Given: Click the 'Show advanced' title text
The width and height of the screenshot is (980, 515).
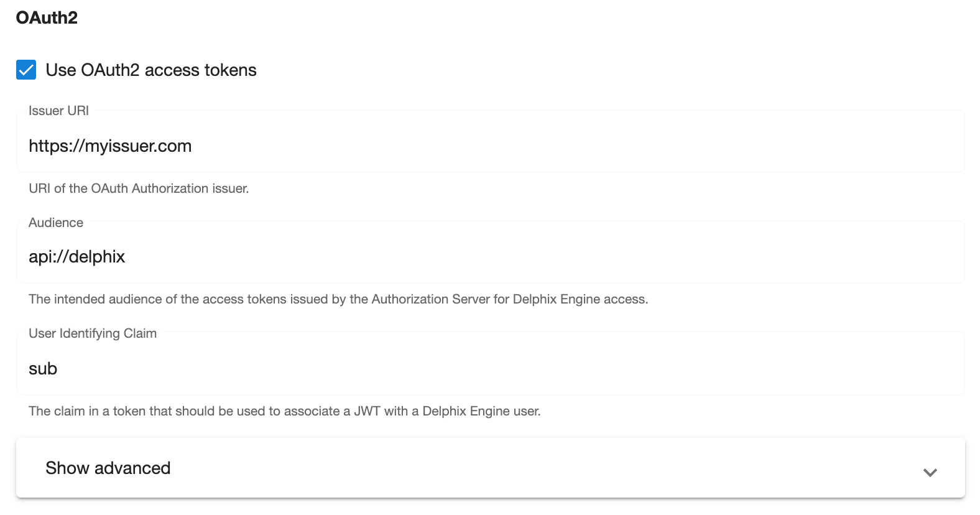Looking at the screenshot, I should 108,468.
